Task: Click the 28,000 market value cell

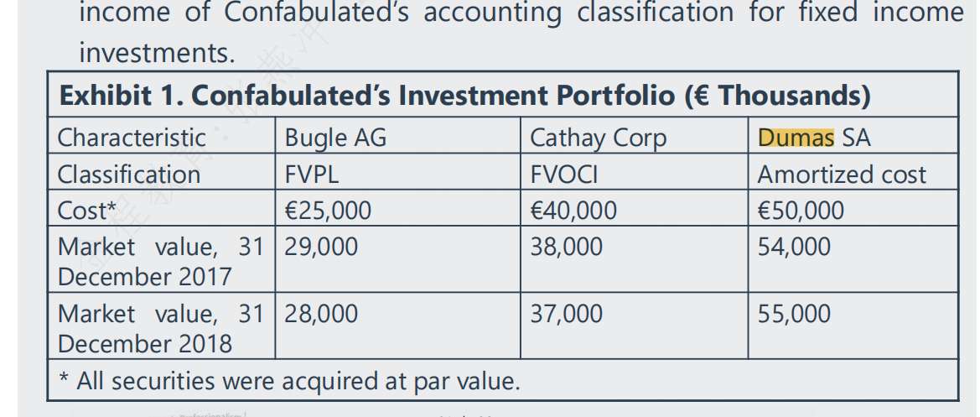Action: 321,314
